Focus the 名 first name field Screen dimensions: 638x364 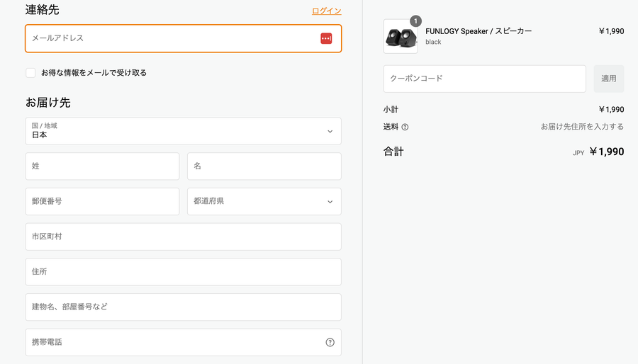(x=264, y=166)
